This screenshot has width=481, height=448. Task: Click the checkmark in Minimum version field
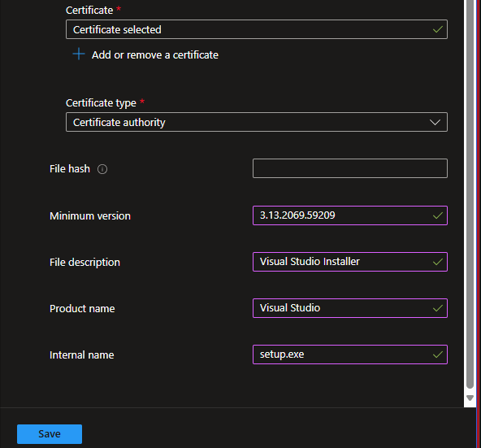click(x=437, y=215)
